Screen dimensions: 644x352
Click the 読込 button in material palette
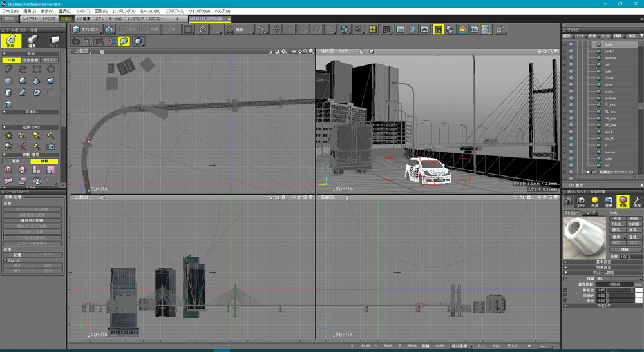click(x=618, y=230)
